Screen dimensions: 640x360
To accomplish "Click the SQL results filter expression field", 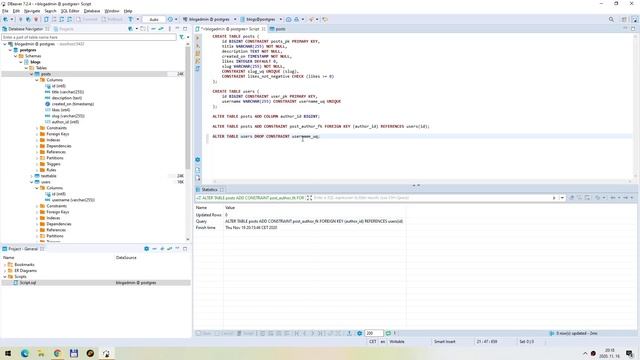I will 431,198.
